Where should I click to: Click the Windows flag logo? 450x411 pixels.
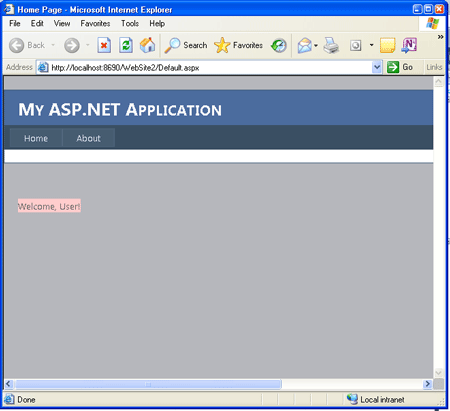tap(432, 23)
